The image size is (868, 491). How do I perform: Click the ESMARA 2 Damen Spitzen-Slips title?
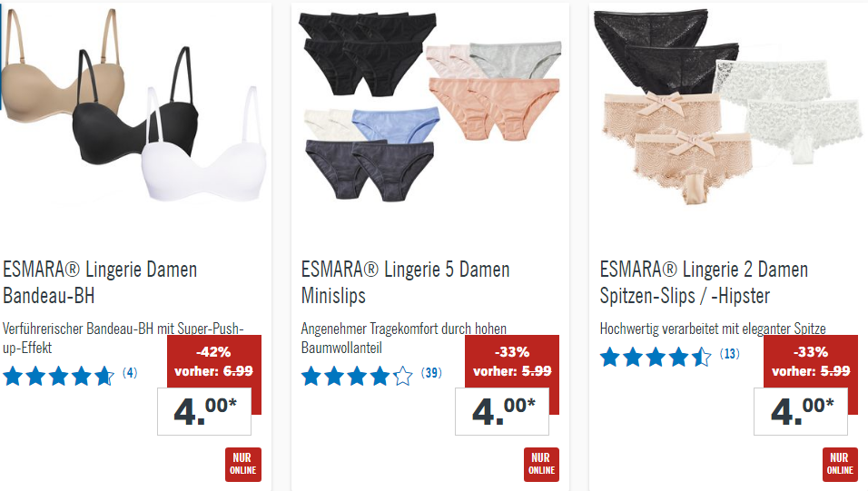704,282
